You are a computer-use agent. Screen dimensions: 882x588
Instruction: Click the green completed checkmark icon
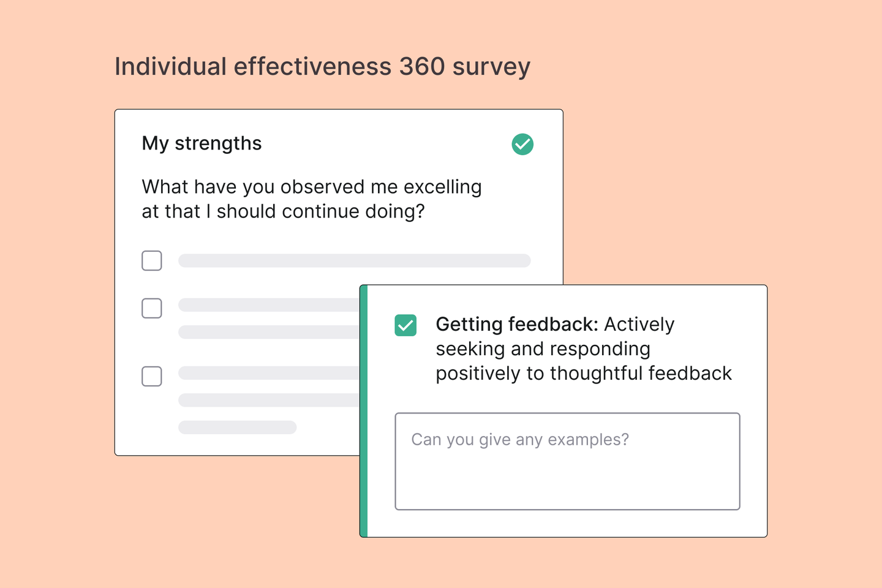tap(522, 144)
